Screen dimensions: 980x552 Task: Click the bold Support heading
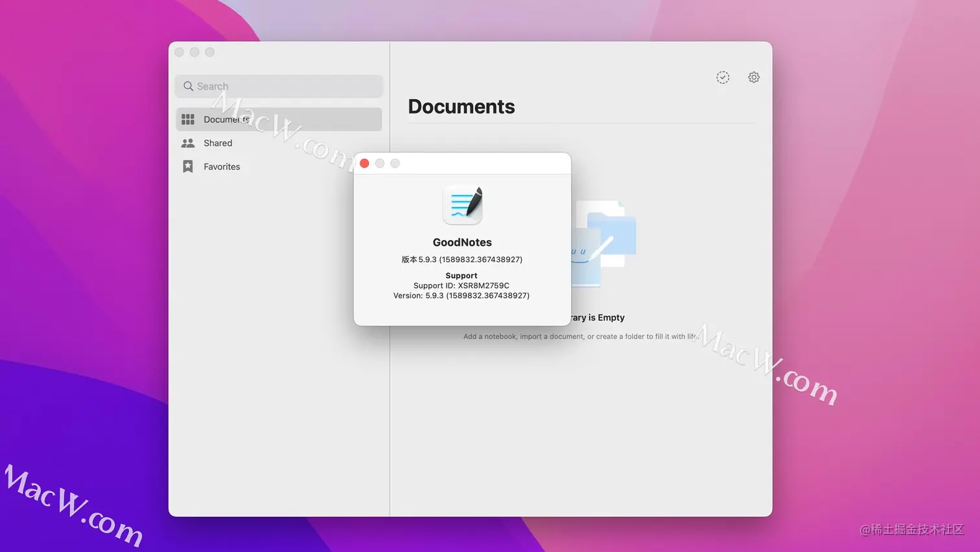(461, 276)
